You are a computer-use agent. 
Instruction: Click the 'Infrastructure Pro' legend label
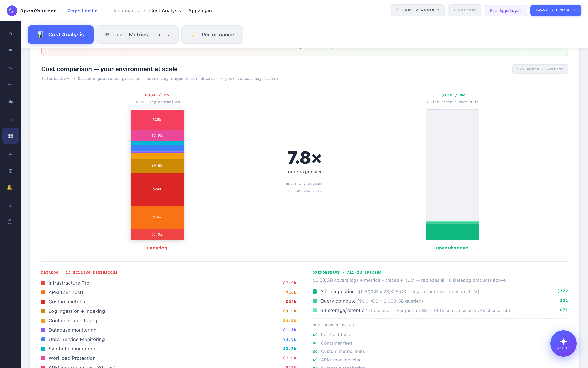pos(69,283)
